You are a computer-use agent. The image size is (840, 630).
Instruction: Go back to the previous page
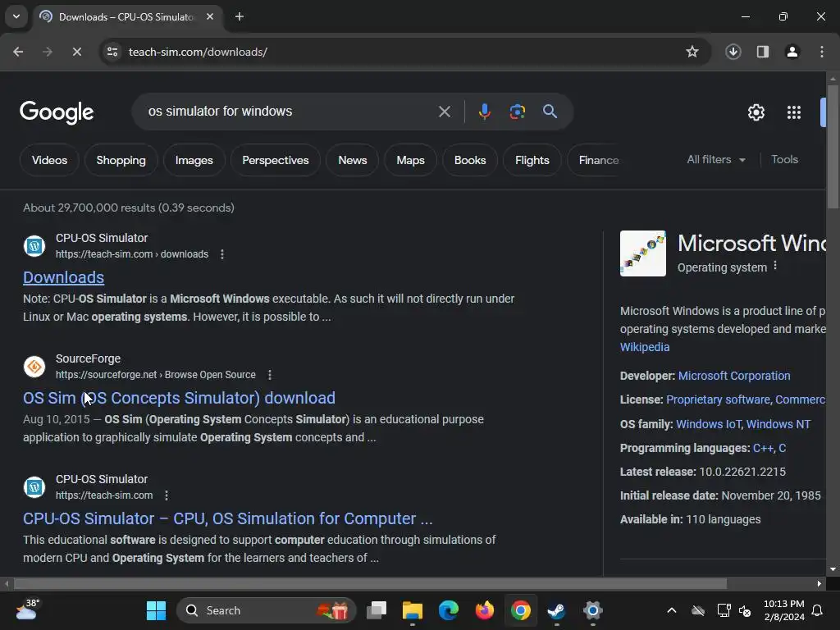tap(18, 52)
